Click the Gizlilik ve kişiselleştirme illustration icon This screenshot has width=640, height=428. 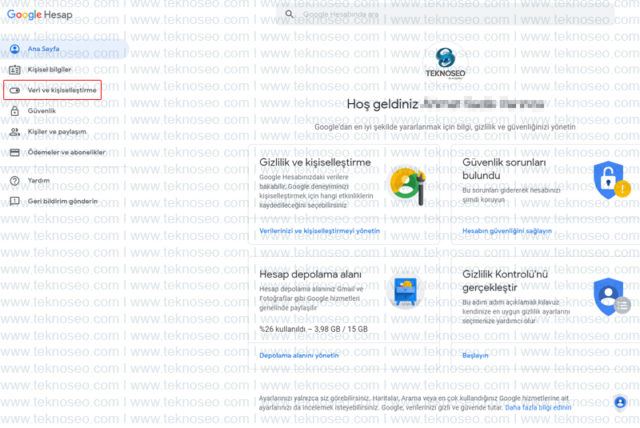coord(407,186)
